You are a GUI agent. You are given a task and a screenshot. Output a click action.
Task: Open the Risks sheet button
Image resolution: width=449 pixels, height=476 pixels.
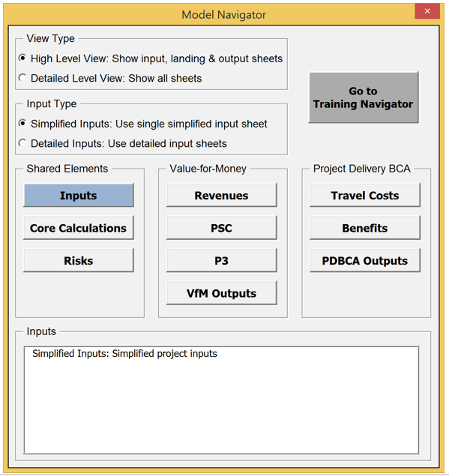[79, 260]
